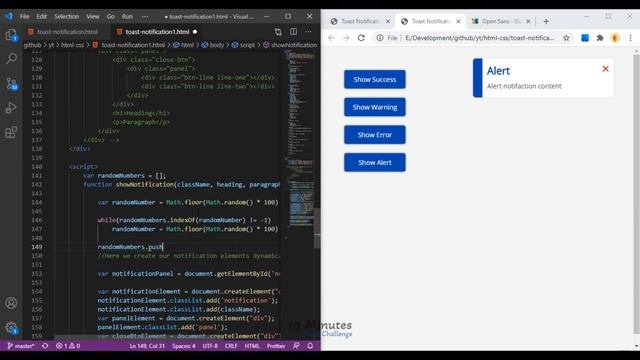
Task: Place cursor on line 149 randomNumbers.push
Action: click(130, 247)
